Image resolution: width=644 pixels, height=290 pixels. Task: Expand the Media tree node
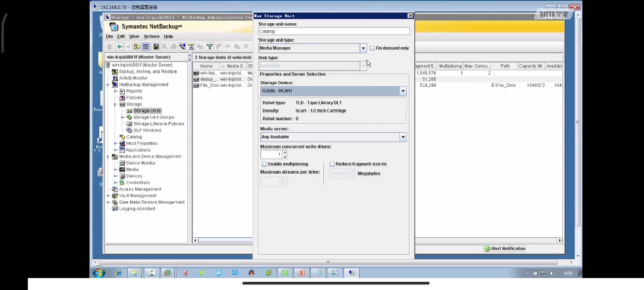[116, 170]
